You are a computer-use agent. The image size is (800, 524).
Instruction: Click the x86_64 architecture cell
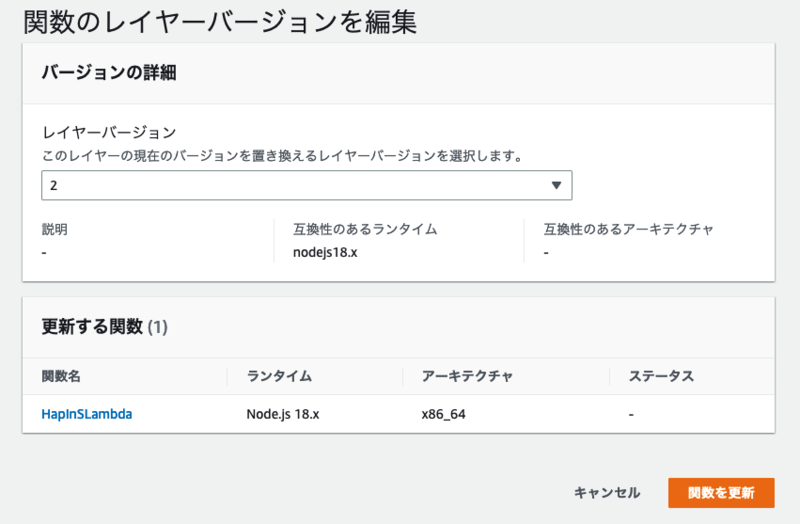point(443,414)
